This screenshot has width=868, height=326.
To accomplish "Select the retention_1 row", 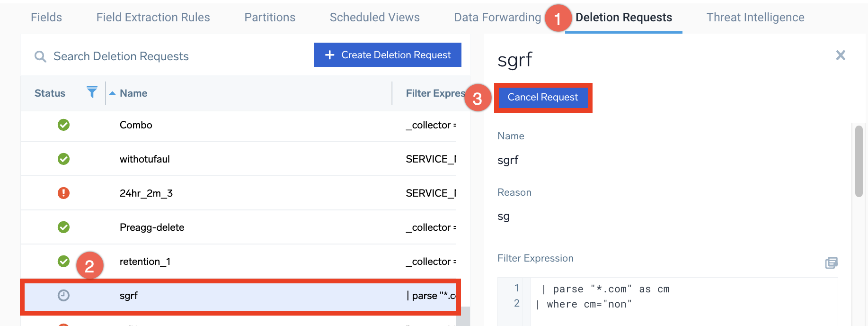I will click(x=237, y=262).
